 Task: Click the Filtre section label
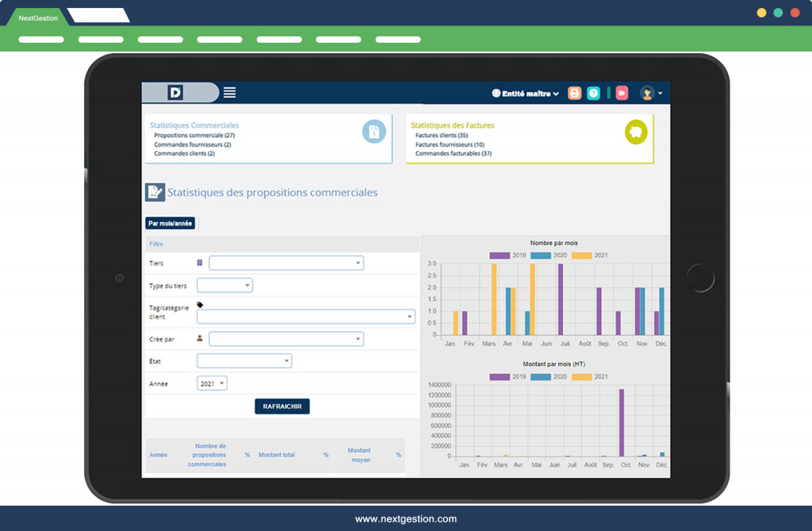156,244
